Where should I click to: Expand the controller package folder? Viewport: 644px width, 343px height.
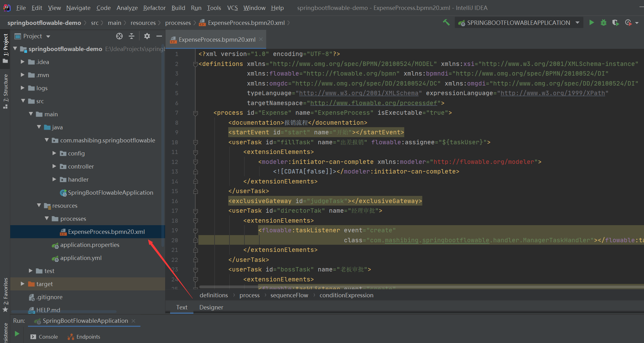pyautogui.click(x=54, y=166)
